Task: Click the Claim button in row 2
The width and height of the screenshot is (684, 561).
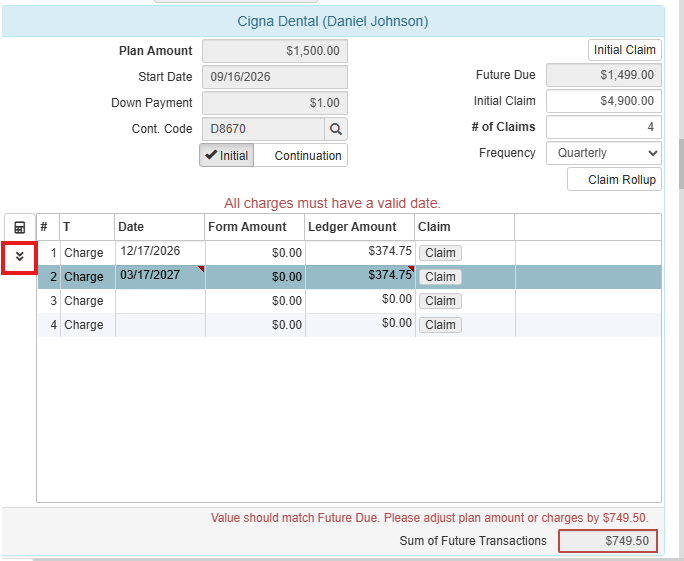Action: pyautogui.click(x=440, y=277)
